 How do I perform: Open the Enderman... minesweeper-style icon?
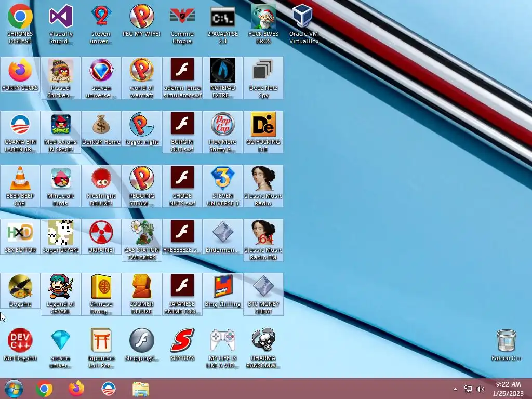click(x=222, y=237)
